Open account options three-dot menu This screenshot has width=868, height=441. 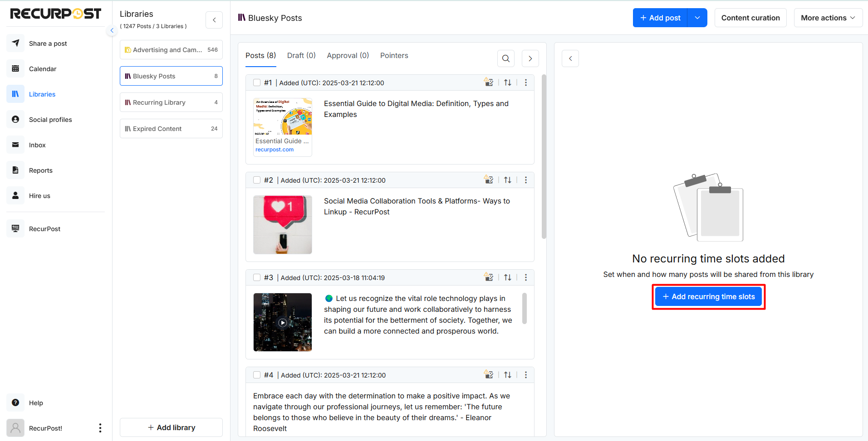point(100,428)
